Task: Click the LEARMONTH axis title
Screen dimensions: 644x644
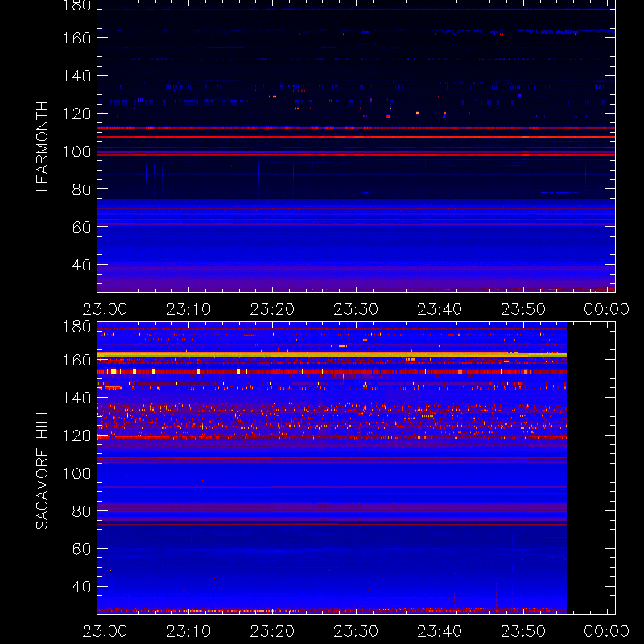Action: (x=42, y=147)
